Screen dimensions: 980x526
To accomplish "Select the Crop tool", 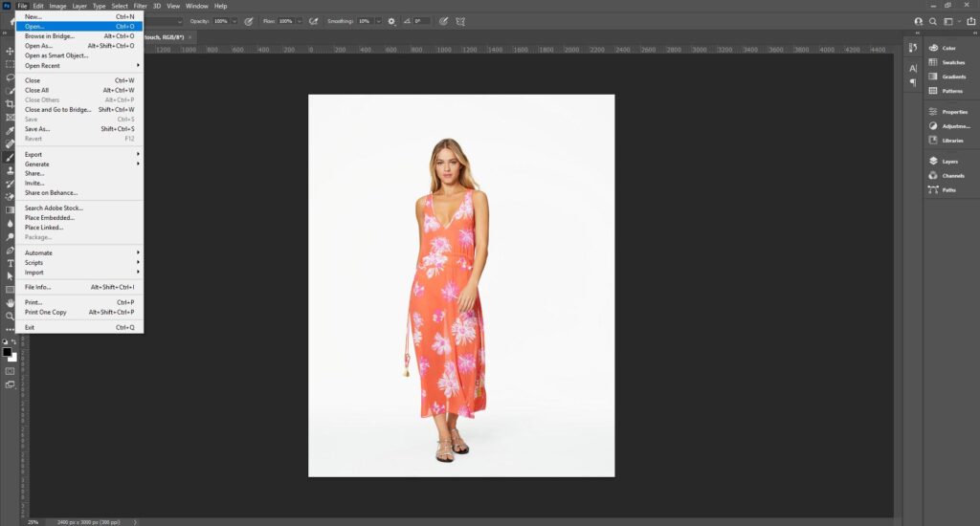I will tap(10, 103).
